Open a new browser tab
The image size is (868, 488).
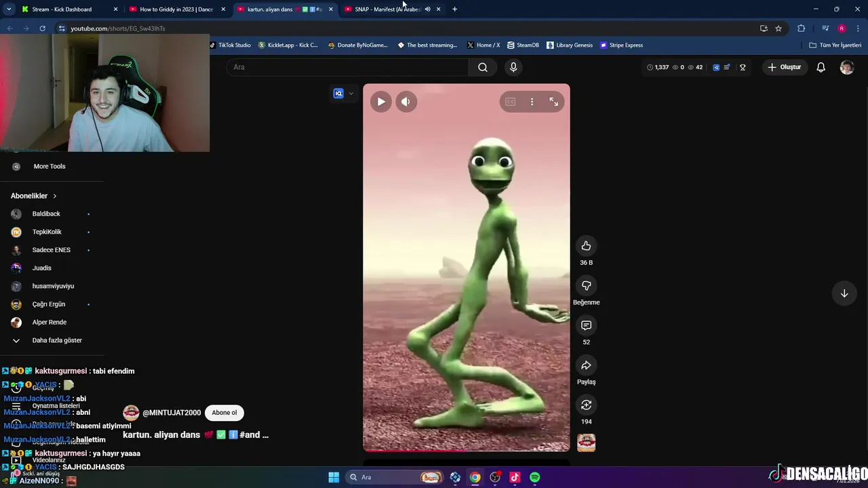(x=454, y=9)
